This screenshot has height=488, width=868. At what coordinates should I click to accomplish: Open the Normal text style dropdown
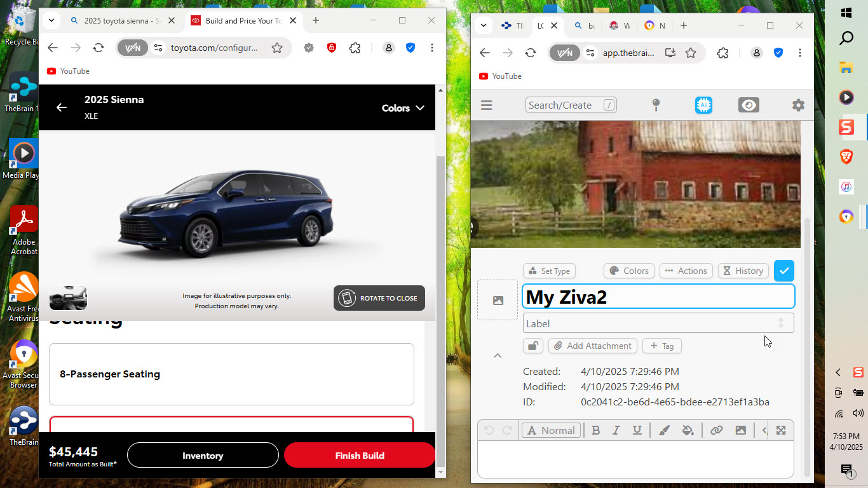551,430
